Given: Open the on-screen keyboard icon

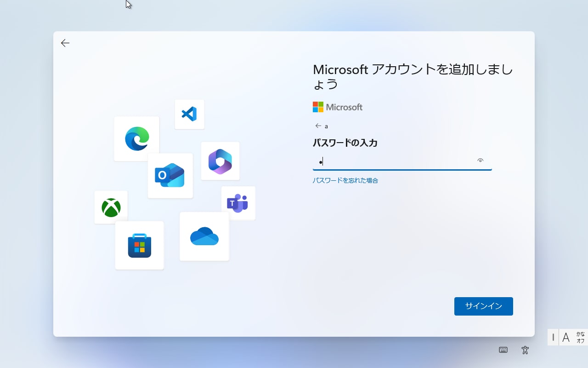Looking at the screenshot, I should point(503,350).
